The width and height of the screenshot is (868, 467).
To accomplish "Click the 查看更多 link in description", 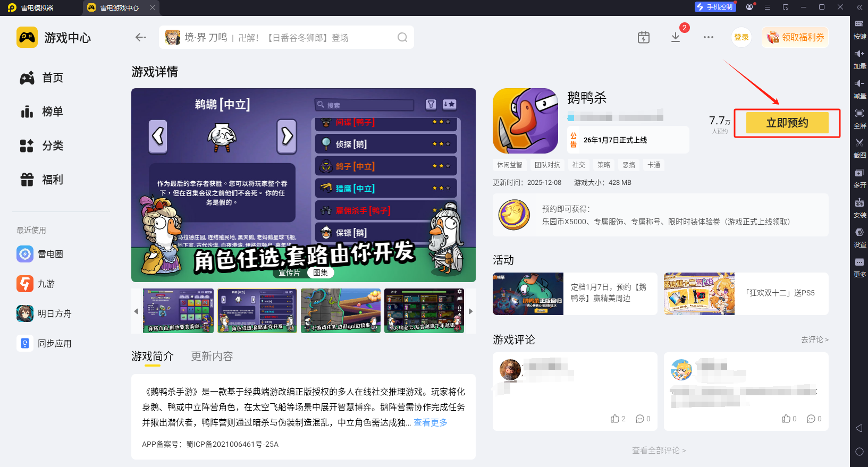I will point(431,422).
